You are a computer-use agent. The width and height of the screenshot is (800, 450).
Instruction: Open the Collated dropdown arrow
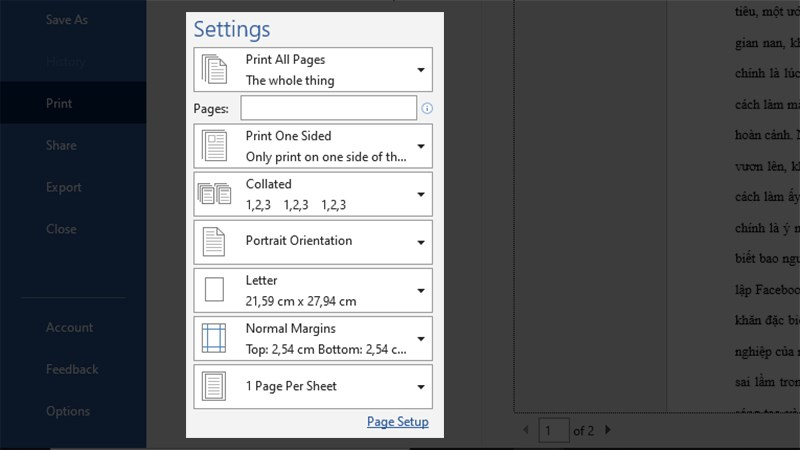click(421, 194)
